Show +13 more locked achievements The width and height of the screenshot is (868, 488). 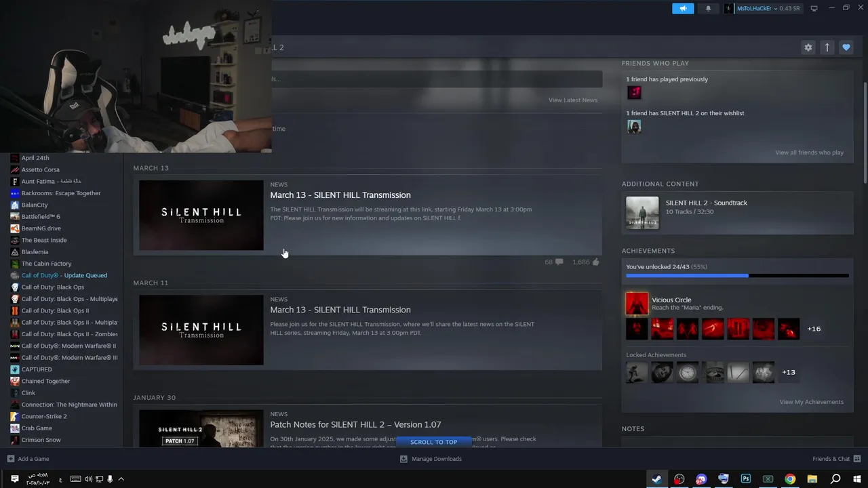click(x=789, y=372)
